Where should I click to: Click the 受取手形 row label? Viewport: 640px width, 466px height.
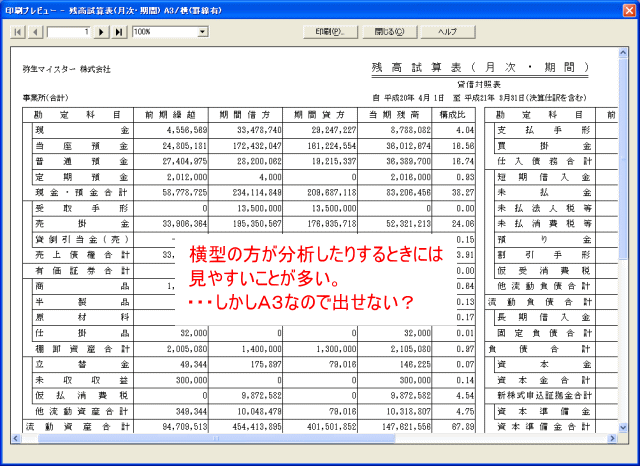coord(82,209)
